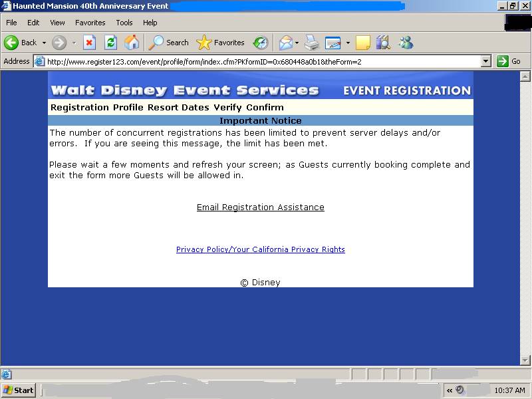Click the system tray icon beside the chevron
The image size is (532, 399).
click(460, 390)
